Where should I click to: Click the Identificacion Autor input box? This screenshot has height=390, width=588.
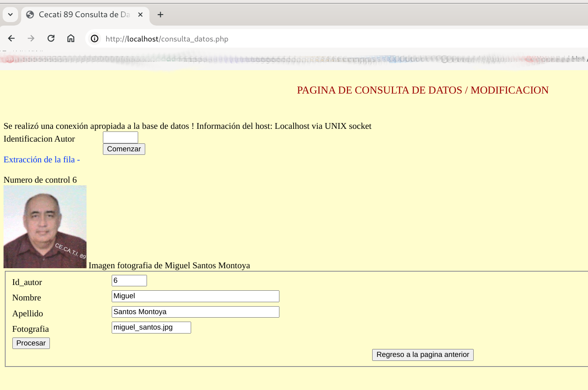[x=120, y=138]
